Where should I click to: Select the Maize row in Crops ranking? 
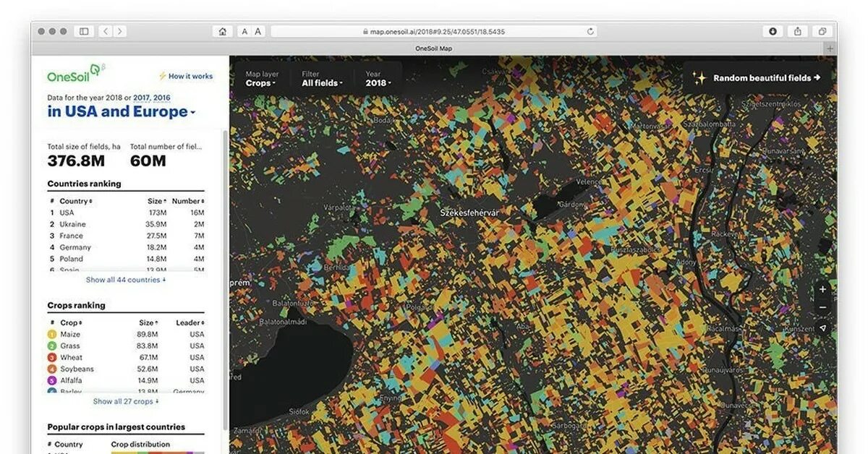[126, 335]
